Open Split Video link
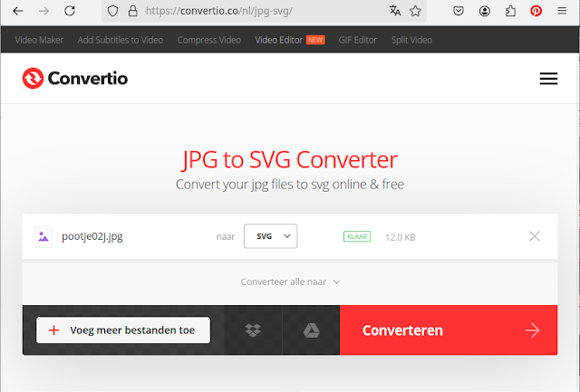The height and width of the screenshot is (392, 580). [x=411, y=40]
